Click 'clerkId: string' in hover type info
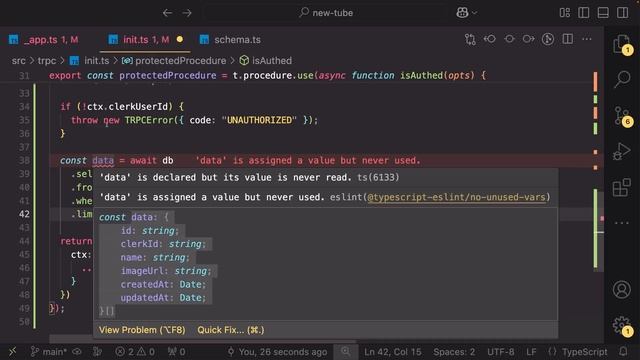Screen dimensions: 640x360 coord(163,244)
